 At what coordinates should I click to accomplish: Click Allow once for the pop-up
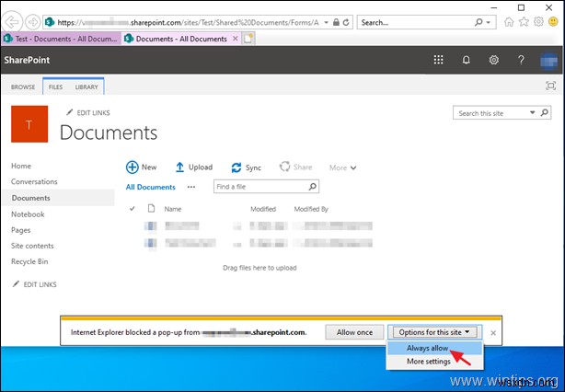[354, 332]
